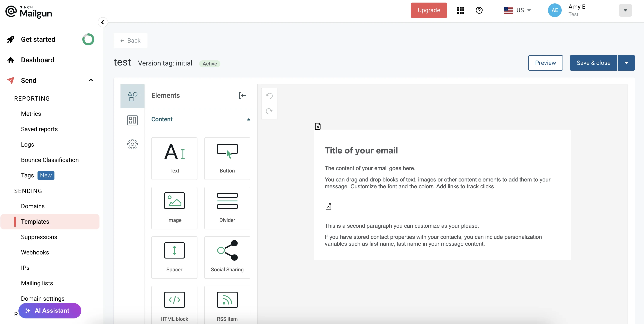Image resolution: width=644 pixels, height=324 pixels.
Task: Open the template settings gear icon
Action: coord(132,144)
